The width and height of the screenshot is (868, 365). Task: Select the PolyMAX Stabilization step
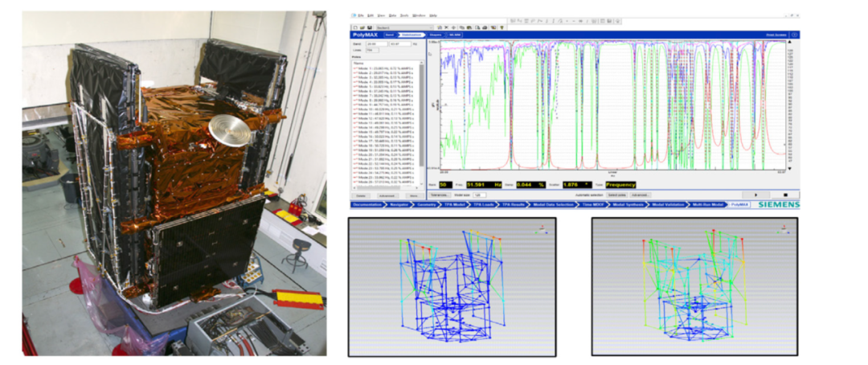click(x=411, y=35)
